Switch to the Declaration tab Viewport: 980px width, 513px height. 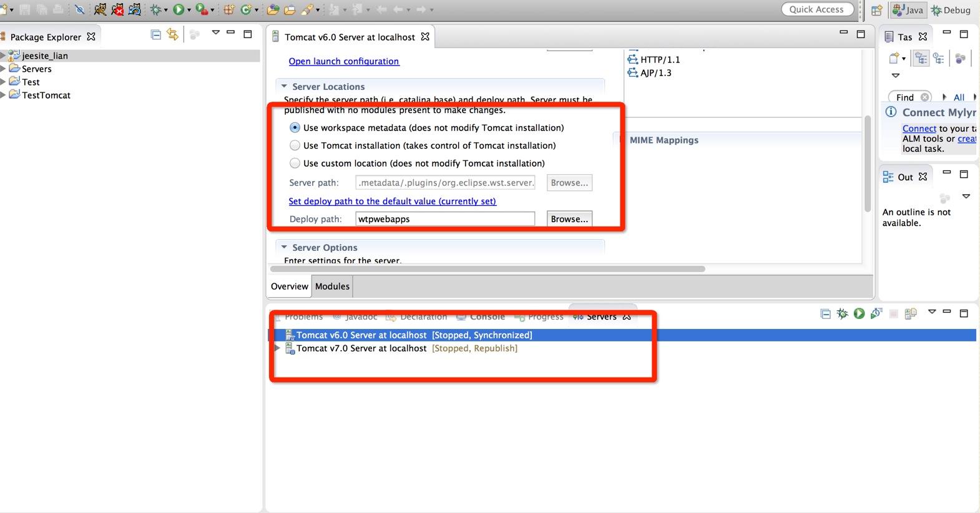pyautogui.click(x=416, y=316)
